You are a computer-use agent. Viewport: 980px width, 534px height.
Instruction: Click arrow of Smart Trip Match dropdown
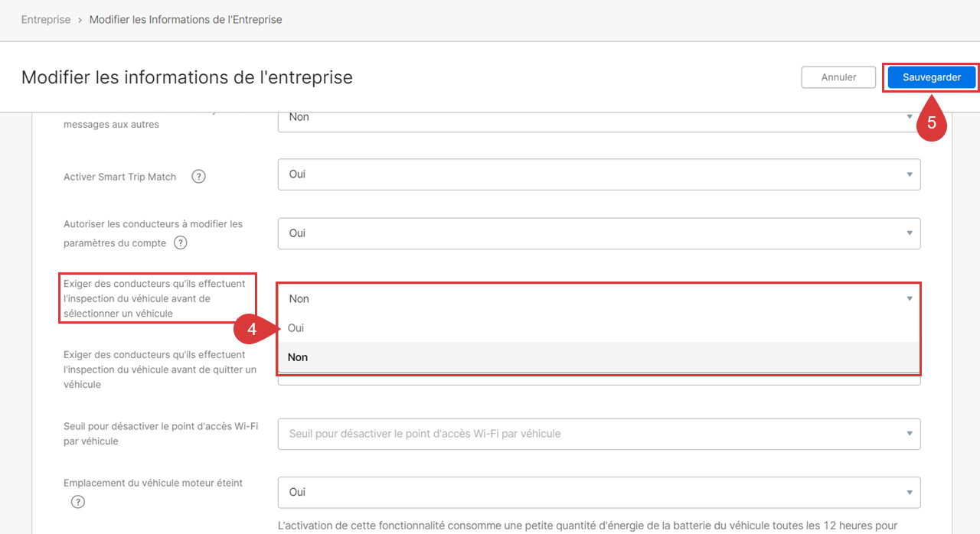(x=910, y=174)
